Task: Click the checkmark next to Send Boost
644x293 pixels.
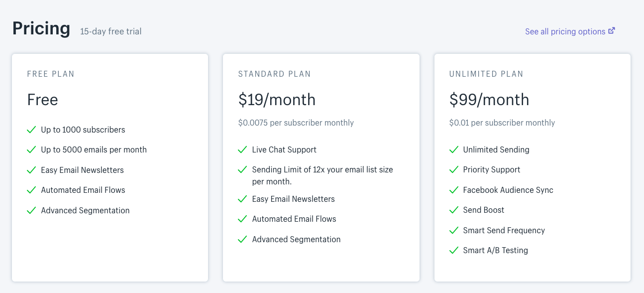Action: point(453,210)
